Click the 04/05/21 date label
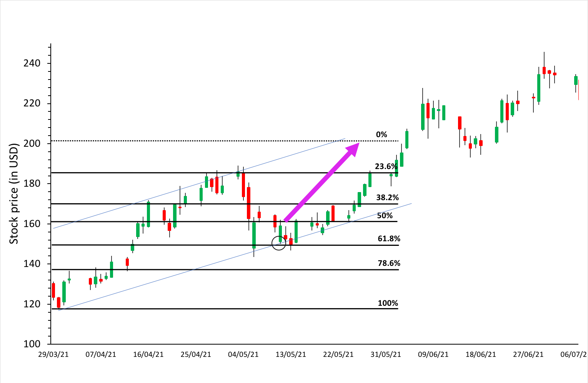 click(243, 355)
